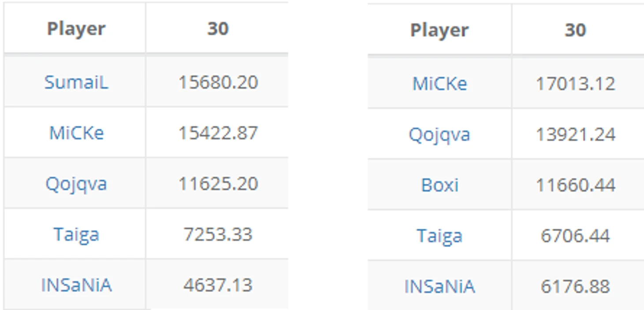Select the 4637.13 value cell
644x310 pixels.
[x=218, y=285]
